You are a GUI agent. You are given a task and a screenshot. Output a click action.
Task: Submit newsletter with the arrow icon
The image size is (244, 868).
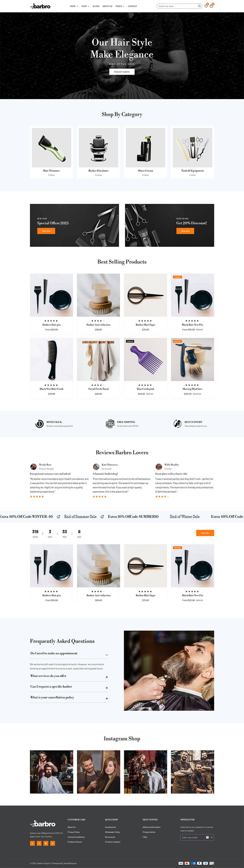(211, 837)
